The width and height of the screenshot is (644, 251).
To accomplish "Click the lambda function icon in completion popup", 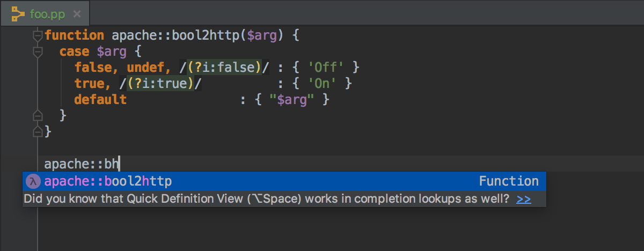I will 34,181.
